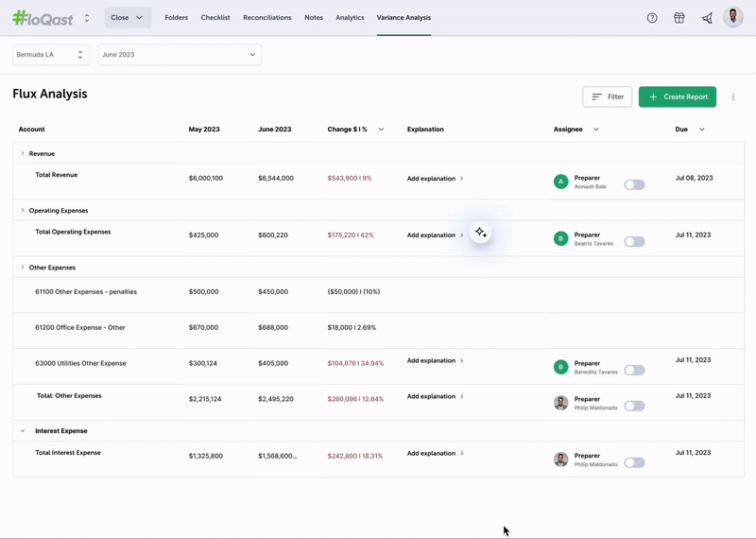Click the Account column header
The width and height of the screenshot is (756, 539).
point(31,130)
